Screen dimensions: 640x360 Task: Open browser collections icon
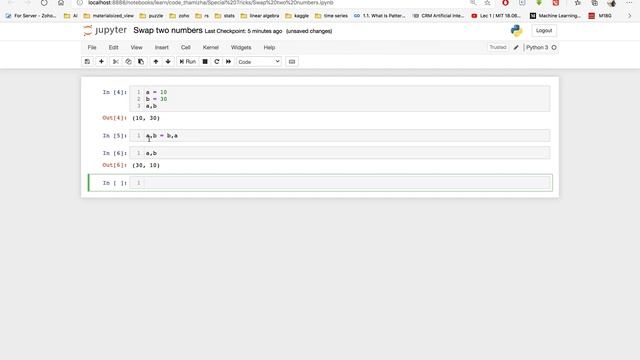(x=595, y=2)
